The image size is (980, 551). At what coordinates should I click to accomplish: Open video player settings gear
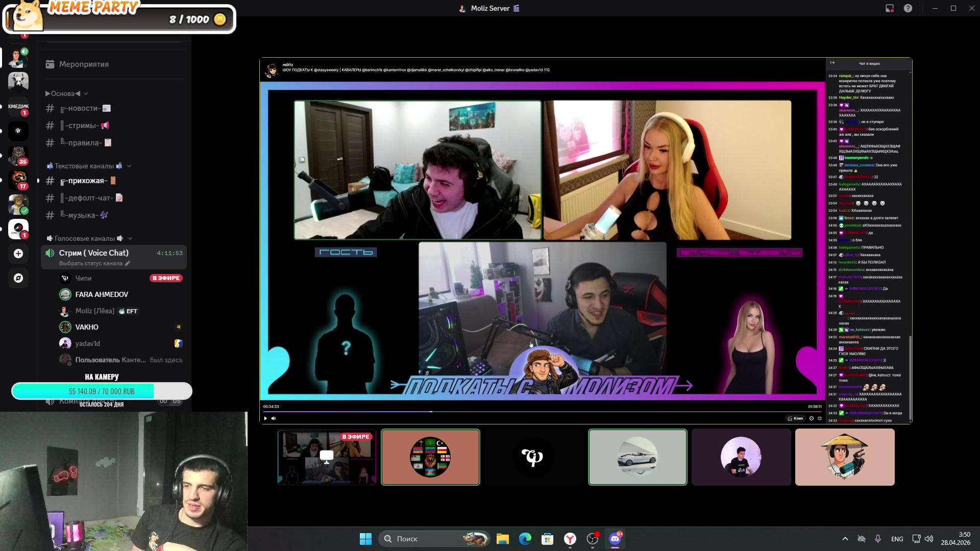pos(812,418)
